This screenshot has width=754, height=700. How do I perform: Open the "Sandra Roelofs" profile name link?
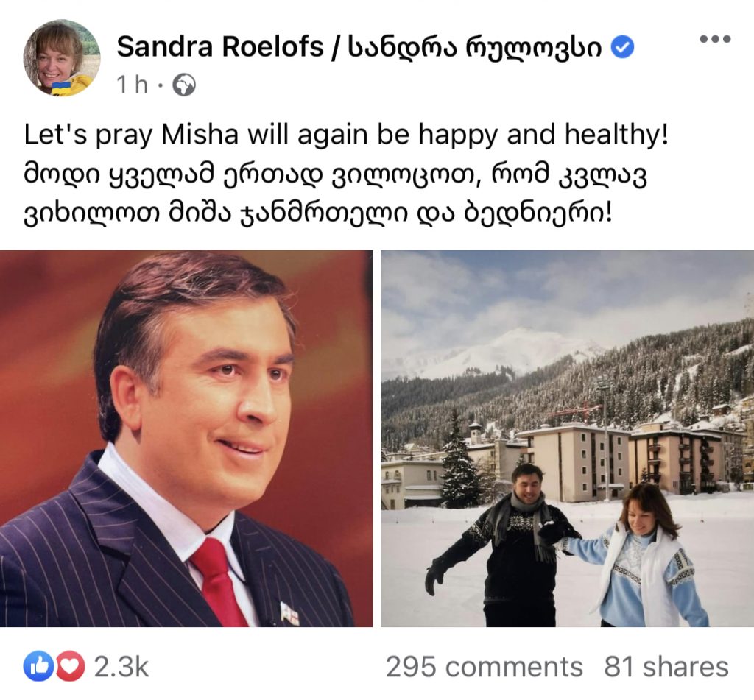coord(219,47)
